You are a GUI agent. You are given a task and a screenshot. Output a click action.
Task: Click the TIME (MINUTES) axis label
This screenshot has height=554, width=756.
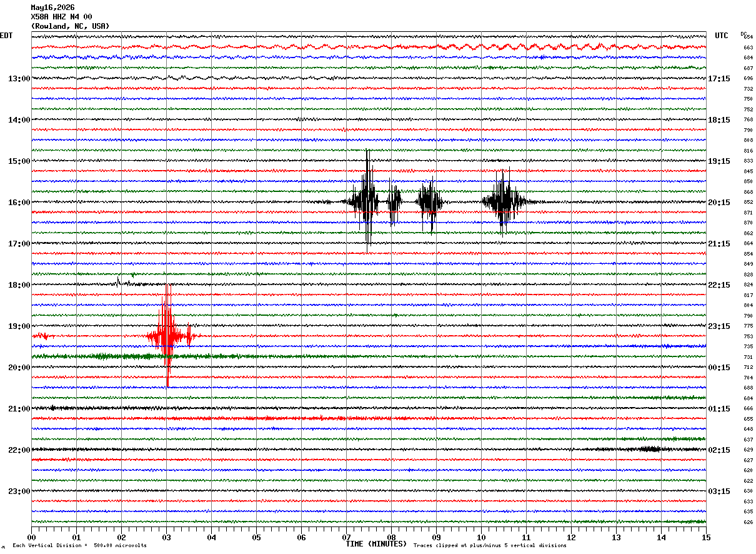click(x=376, y=544)
